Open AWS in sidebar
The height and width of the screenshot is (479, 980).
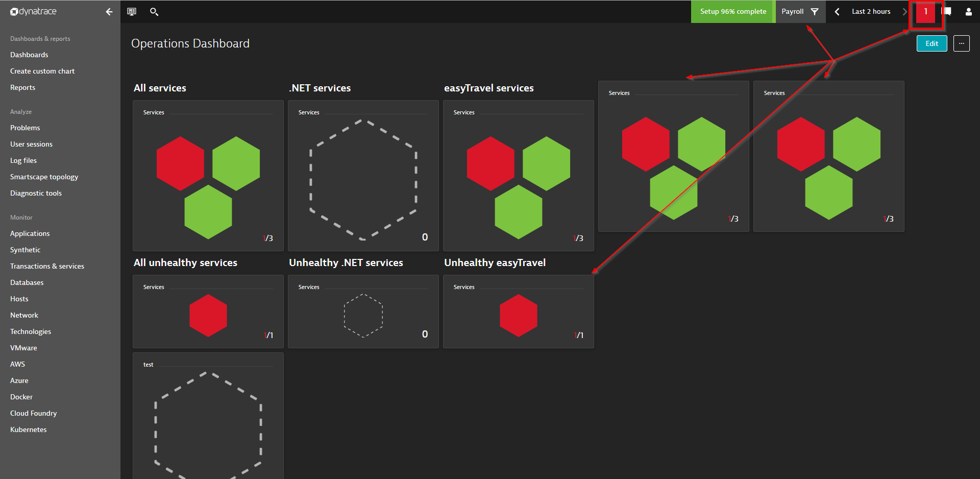point(17,364)
